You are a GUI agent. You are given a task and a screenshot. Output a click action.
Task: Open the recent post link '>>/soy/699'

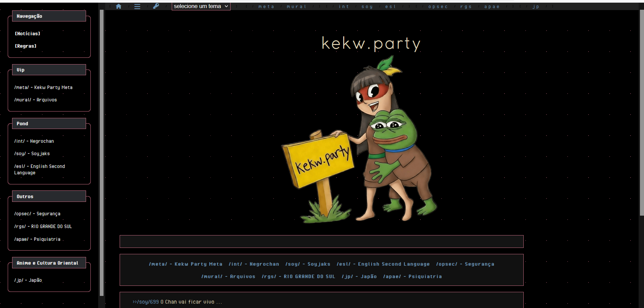(146, 302)
